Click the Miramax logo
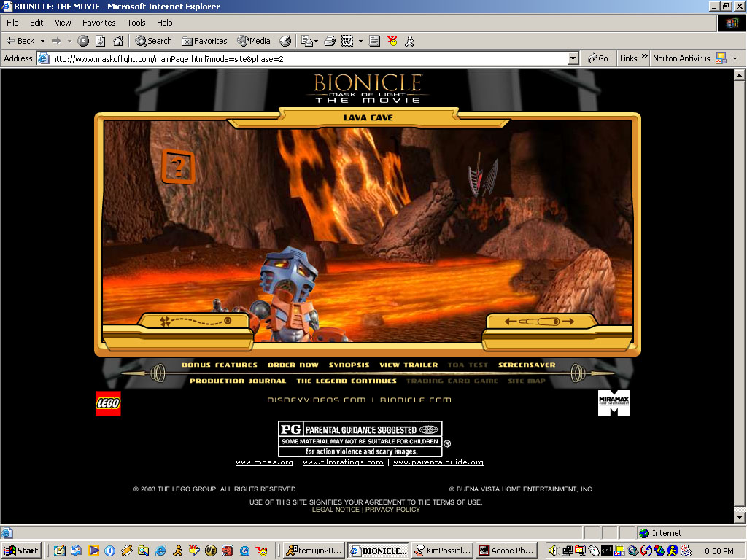The height and width of the screenshot is (560, 747). [x=614, y=403]
